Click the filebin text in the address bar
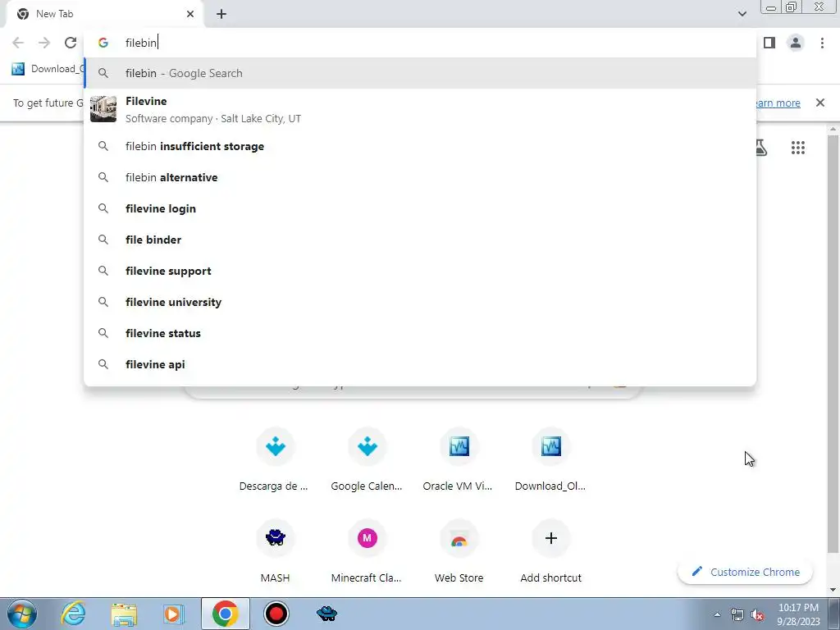This screenshot has width=840, height=630. click(141, 43)
